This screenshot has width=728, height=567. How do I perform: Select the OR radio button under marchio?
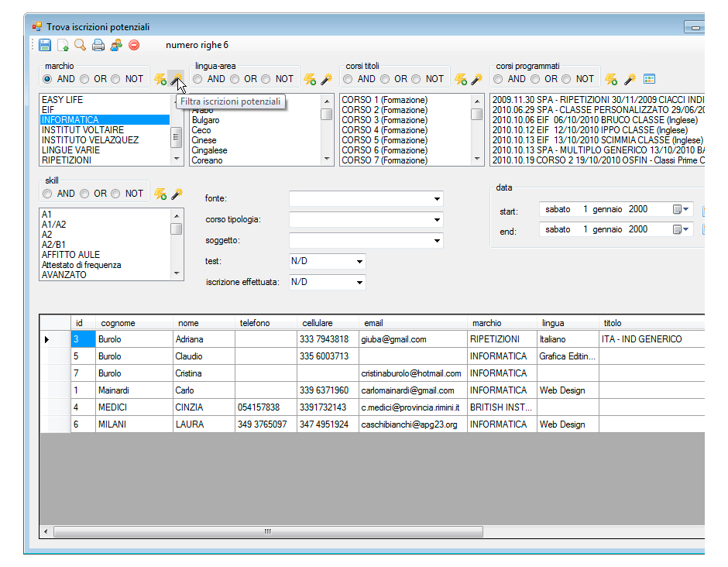[x=84, y=80]
